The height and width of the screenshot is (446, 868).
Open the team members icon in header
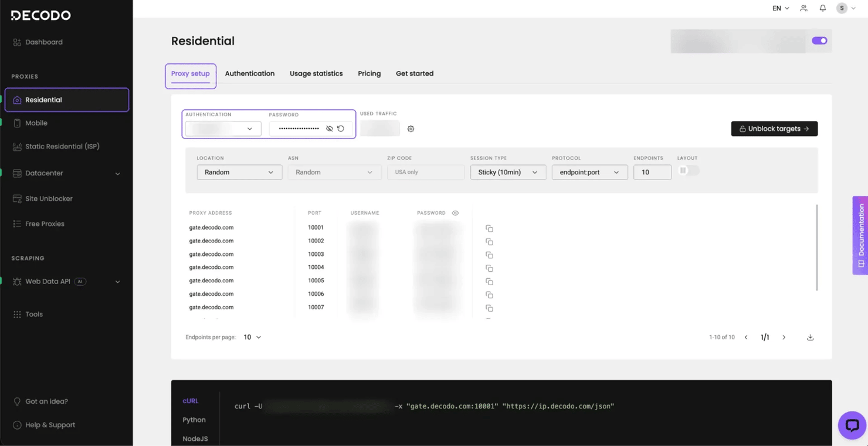[x=803, y=8]
